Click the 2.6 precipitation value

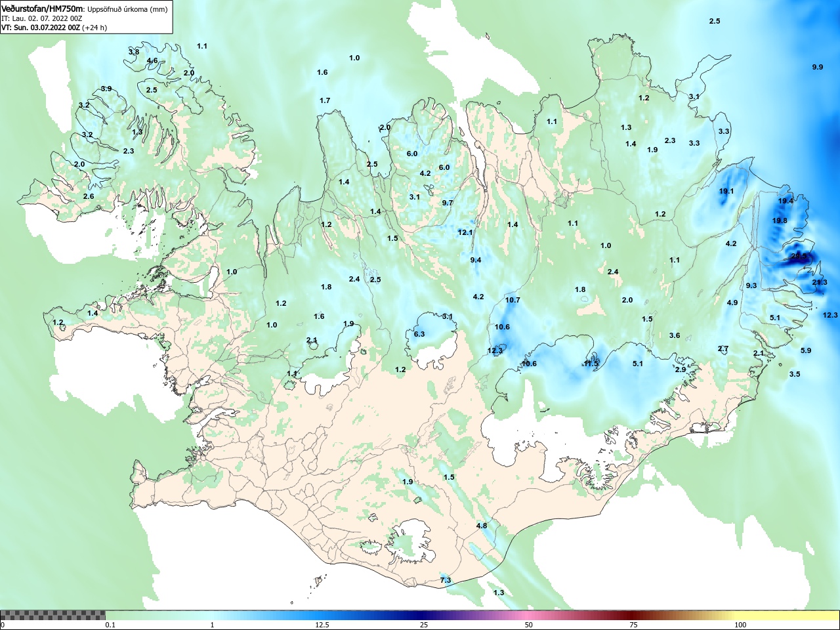point(89,196)
